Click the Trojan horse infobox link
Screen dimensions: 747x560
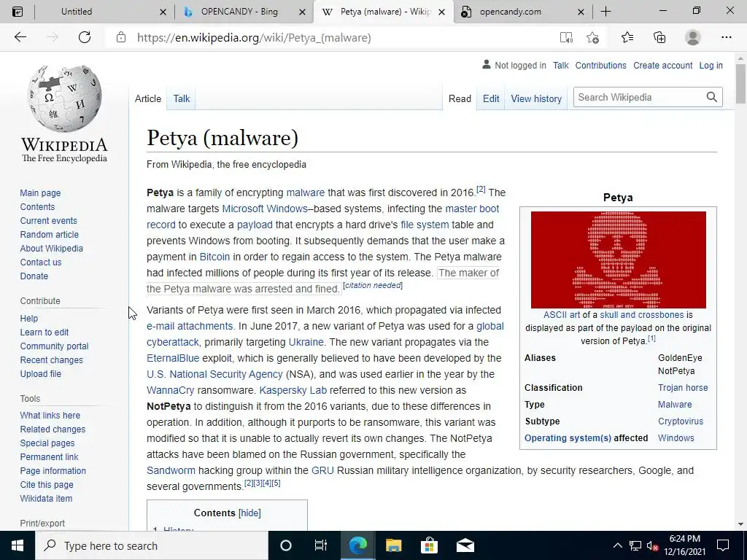pyautogui.click(x=683, y=388)
